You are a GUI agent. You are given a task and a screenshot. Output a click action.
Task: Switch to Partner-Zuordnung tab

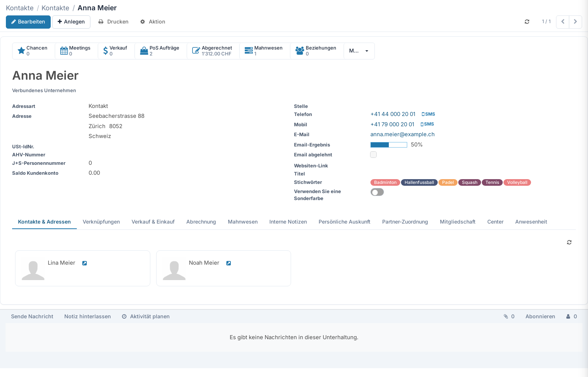[405, 222]
